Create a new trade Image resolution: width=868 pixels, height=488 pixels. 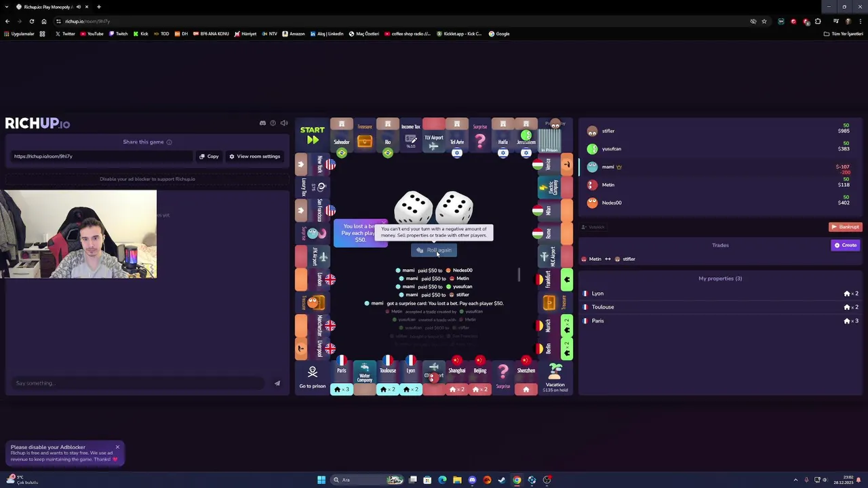click(846, 245)
